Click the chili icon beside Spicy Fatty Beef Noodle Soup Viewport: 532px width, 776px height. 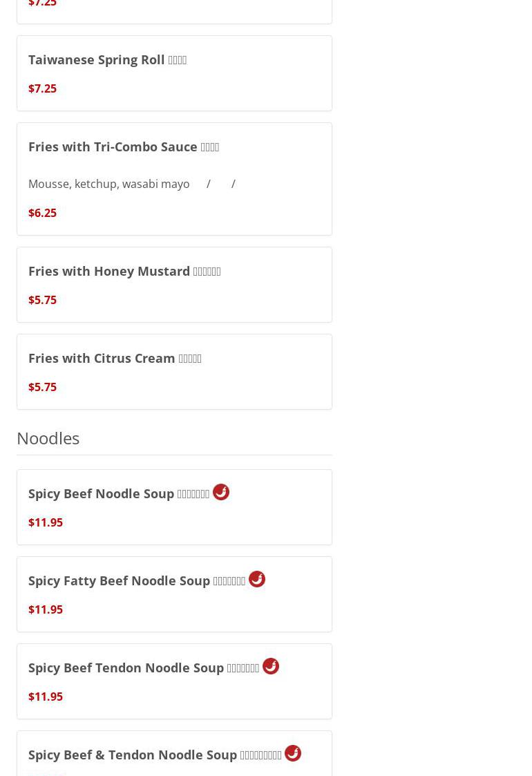[257, 579]
